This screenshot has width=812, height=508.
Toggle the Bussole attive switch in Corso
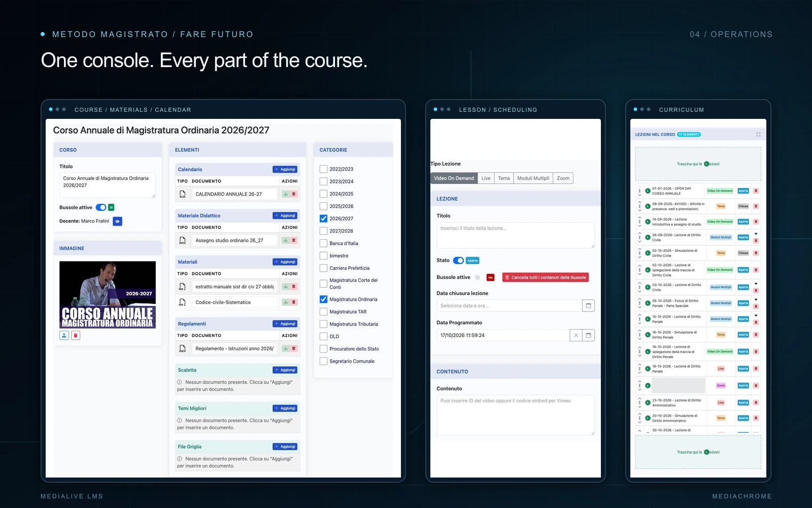(x=101, y=207)
